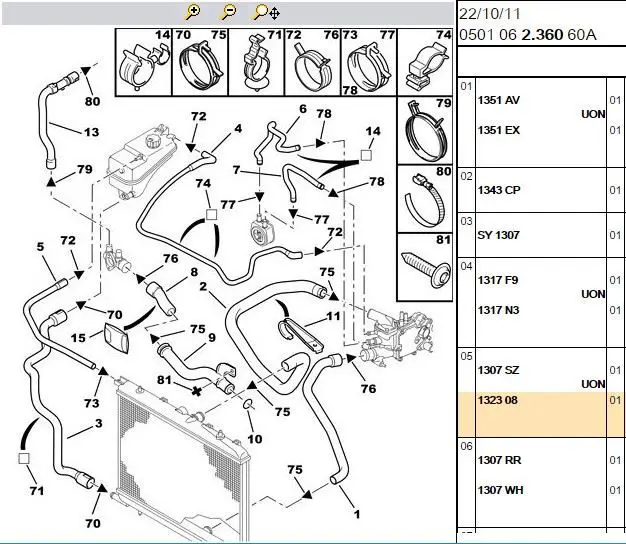This screenshot has height=544, width=626.
Task: Select hose clamp thumbnail 70/75
Action: point(199,62)
